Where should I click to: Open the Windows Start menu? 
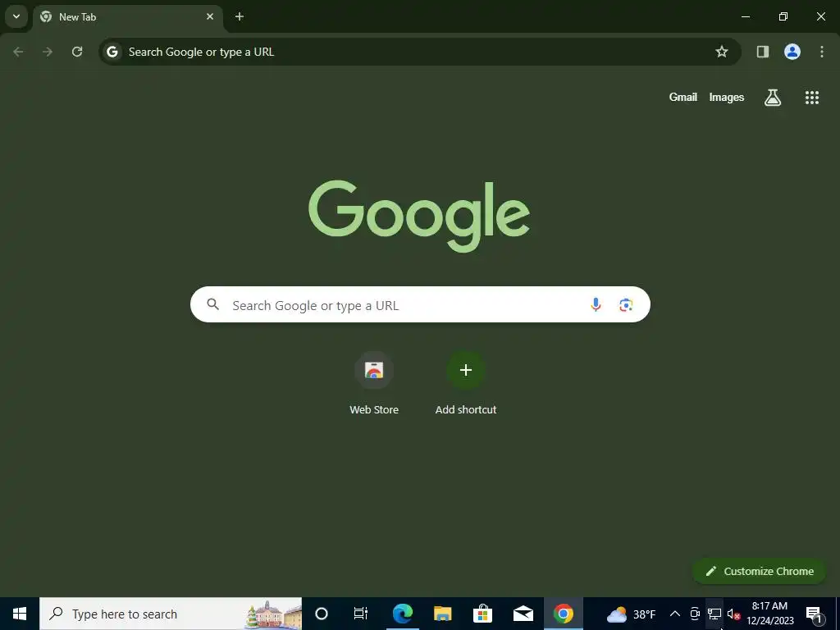[20, 614]
